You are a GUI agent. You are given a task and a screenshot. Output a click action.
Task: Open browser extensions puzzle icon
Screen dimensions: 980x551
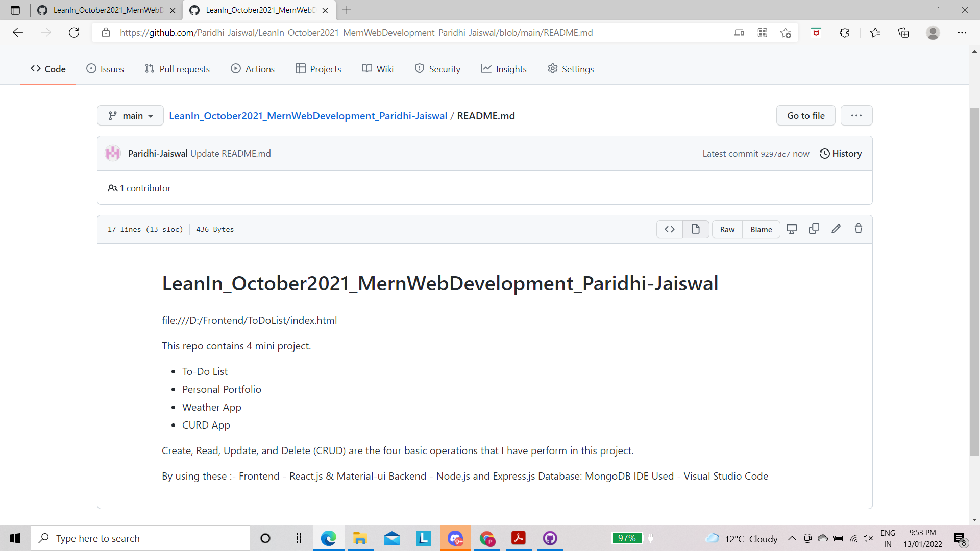tap(844, 33)
